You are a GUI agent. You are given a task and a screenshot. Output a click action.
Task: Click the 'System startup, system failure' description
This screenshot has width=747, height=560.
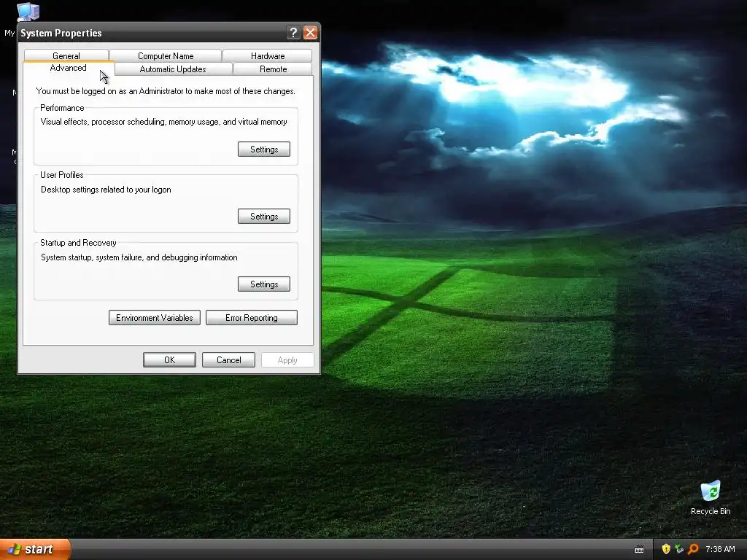[x=139, y=257]
